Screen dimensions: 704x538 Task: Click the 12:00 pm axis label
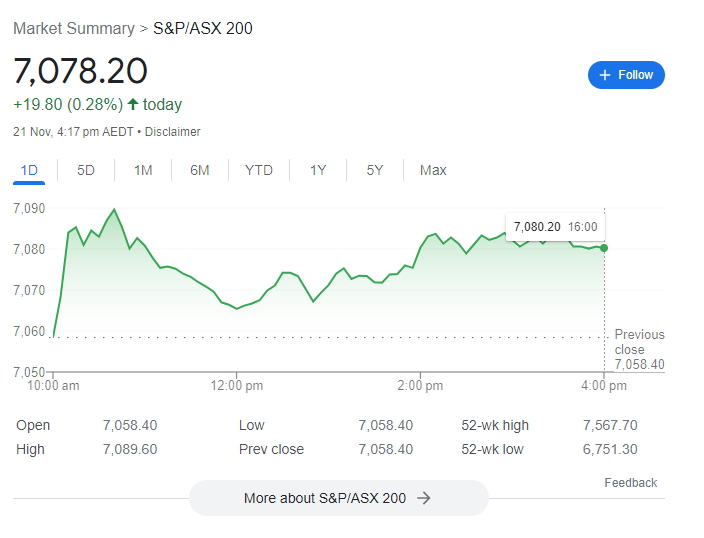[237, 386]
